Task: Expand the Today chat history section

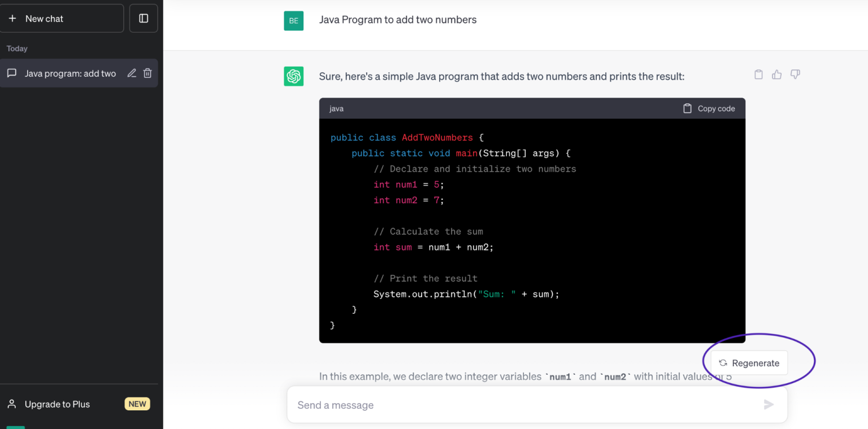Action: (x=17, y=49)
